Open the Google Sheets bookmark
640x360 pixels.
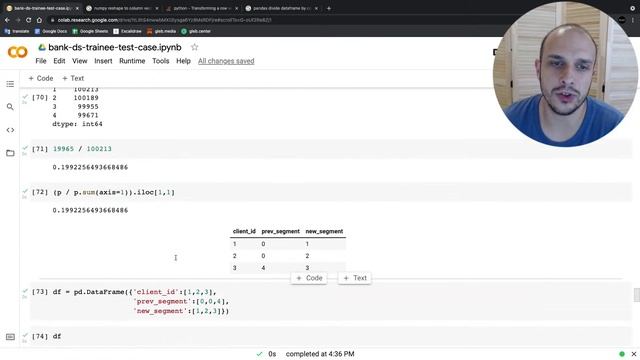coord(90,31)
